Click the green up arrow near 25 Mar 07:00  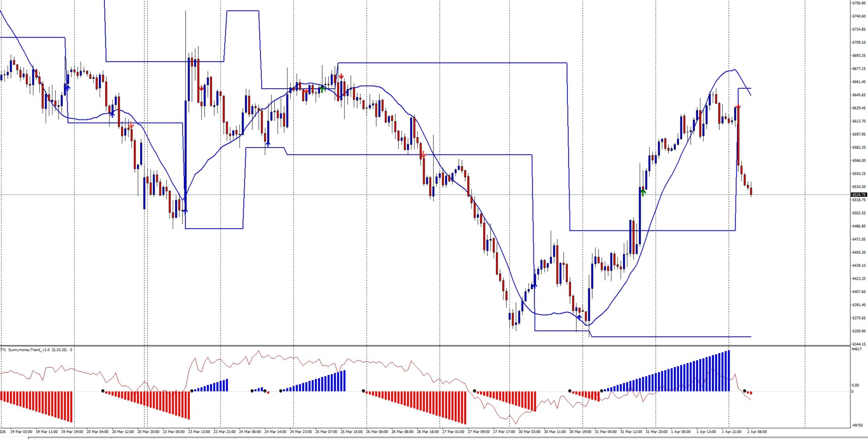click(x=322, y=89)
